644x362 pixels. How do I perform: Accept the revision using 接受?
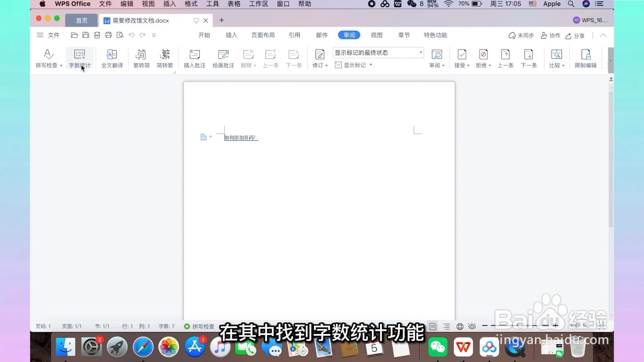(x=461, y=58)
